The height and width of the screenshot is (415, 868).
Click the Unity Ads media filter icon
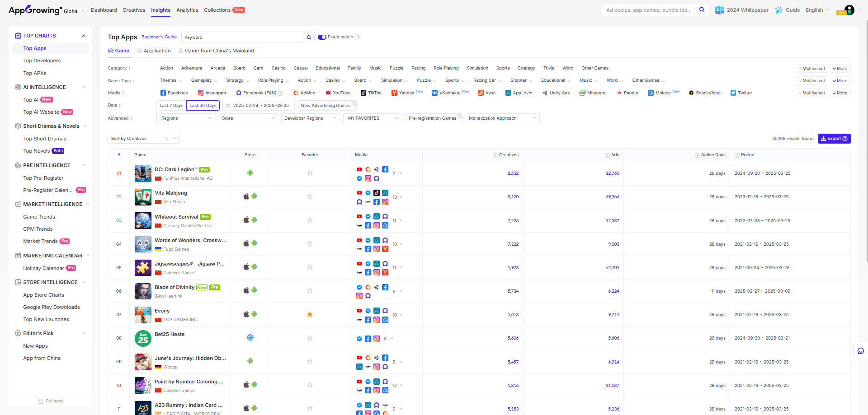click(545, 93)
